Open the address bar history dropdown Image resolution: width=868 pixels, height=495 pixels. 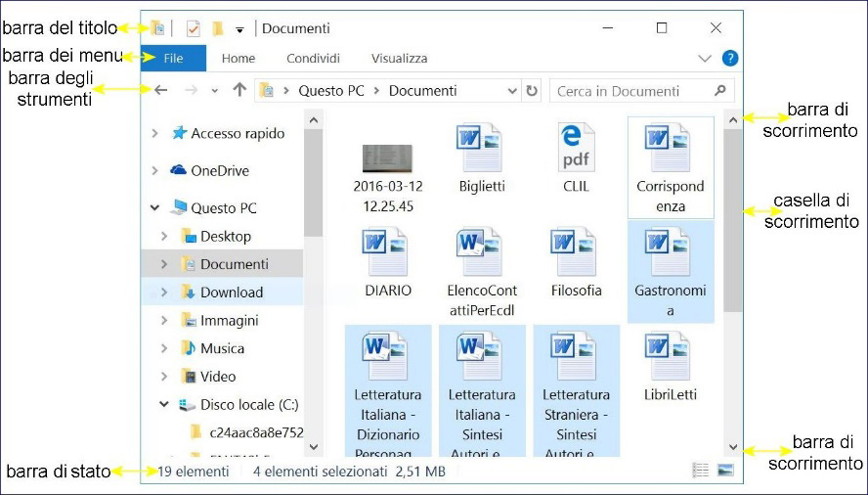(513, 91)
